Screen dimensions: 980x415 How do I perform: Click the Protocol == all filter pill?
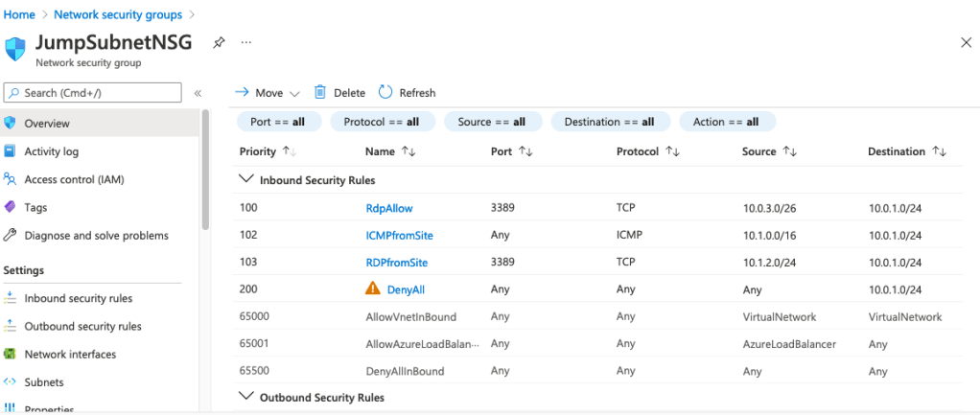click(382, 122)
